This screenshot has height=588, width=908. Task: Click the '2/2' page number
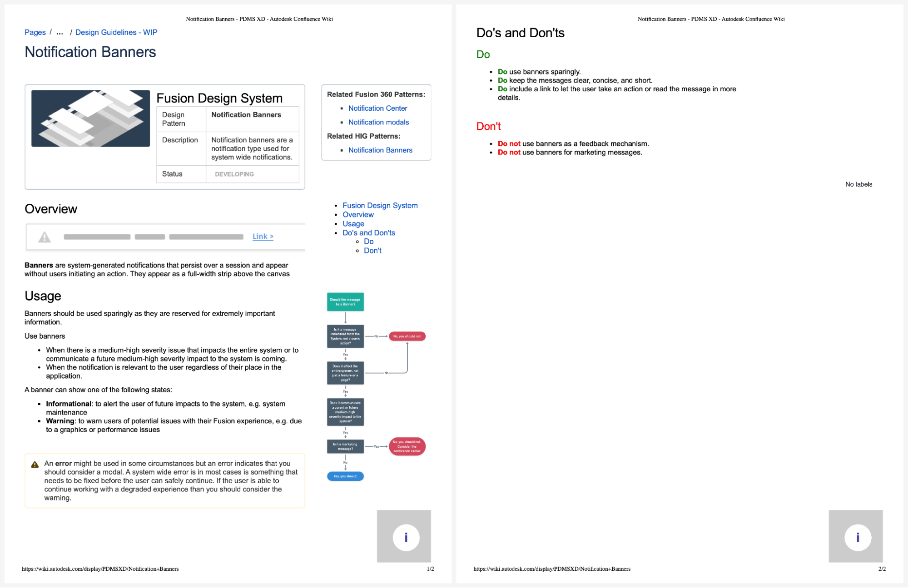882,569
